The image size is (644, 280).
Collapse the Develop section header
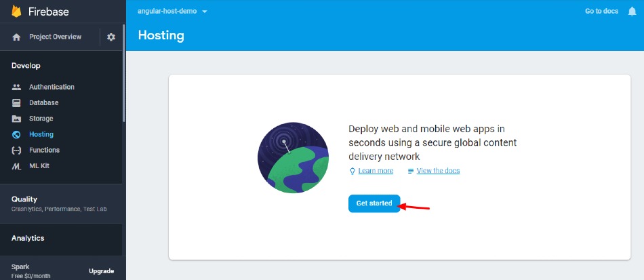point(26,66)
